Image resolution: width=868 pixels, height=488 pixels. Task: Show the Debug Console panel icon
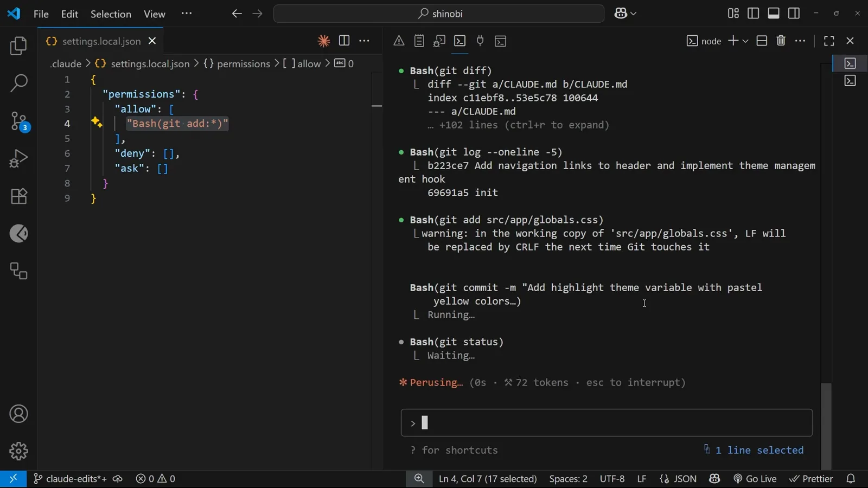pos(439,41)
